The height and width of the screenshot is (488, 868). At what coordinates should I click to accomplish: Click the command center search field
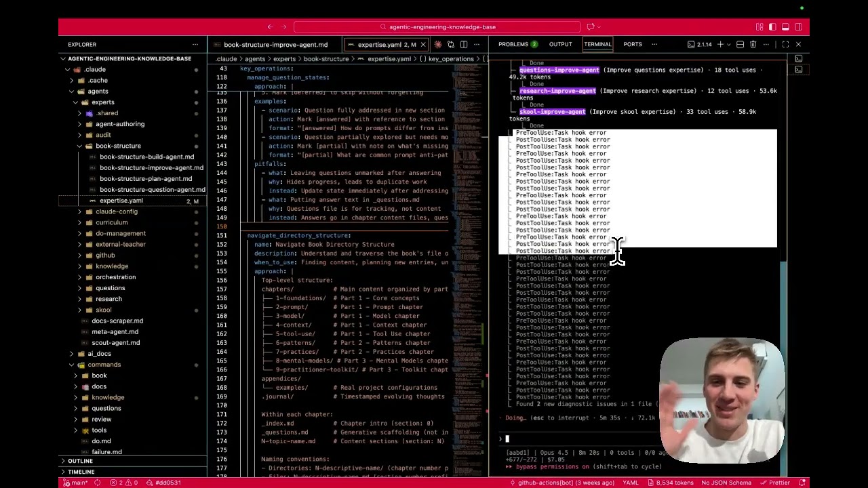coord(437,27)
